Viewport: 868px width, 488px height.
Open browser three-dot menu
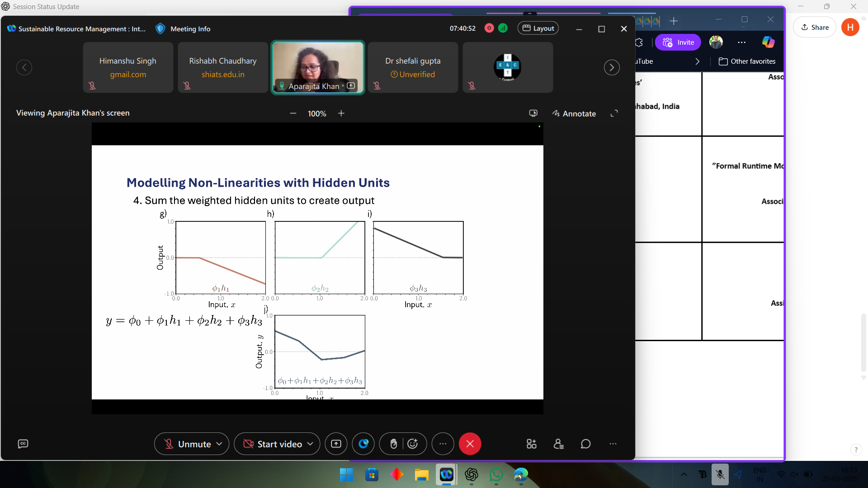click(x=742, y=42)
